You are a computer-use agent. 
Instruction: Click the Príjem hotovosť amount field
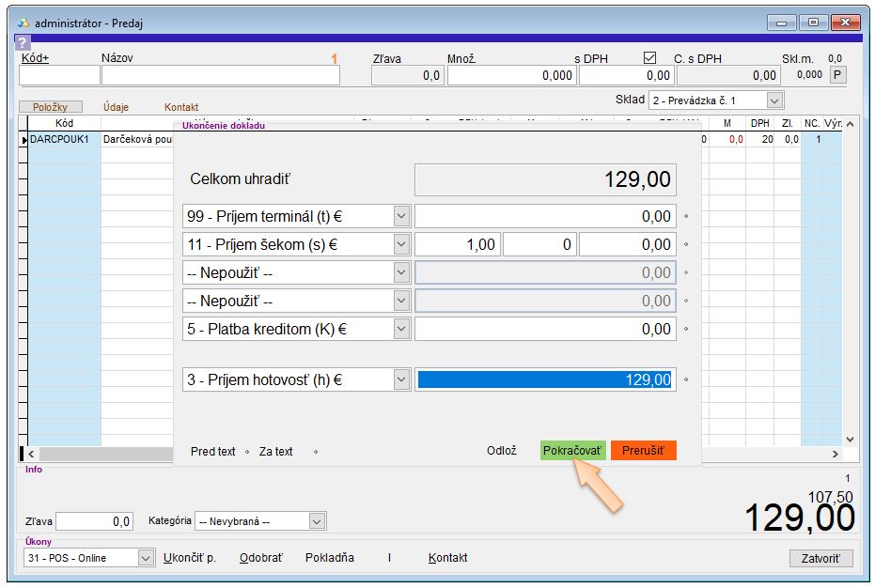pos(545,379)
